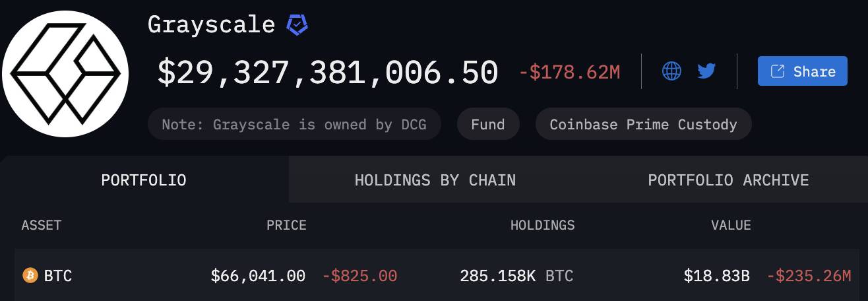Image resolution: width=868 pixels, height=301 pixels.
Task: Sort by the VALUE column header
Action: 731,225
